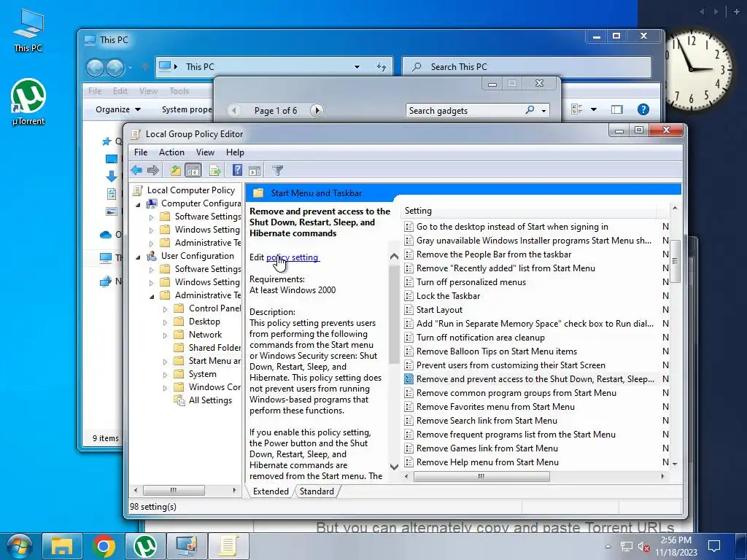Image resolution: width=747 pixels, height=560 pixels.
Task: Select Remove Games link from Start Menu
Action: coord(487,448)
